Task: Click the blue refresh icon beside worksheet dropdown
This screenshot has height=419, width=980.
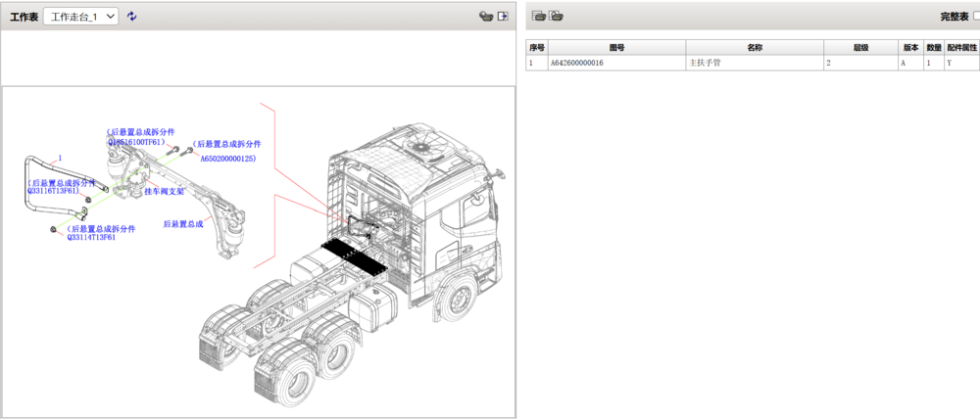Action: point(132,17)
